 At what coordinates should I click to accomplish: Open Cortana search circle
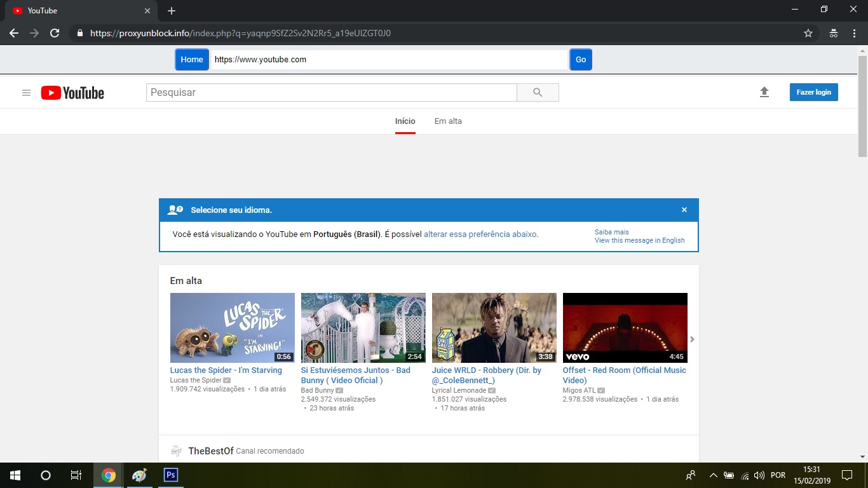46,475
